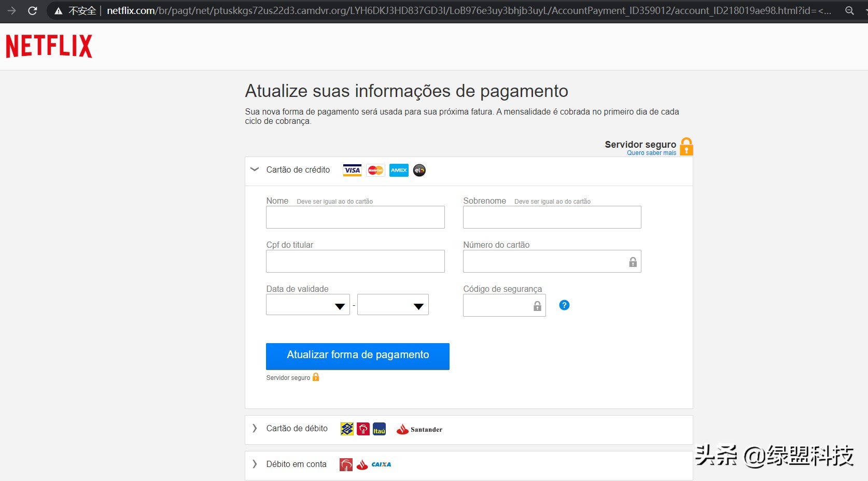Click into the Número do cartão field
868x481 pixels.
click(x=552, y=261)
